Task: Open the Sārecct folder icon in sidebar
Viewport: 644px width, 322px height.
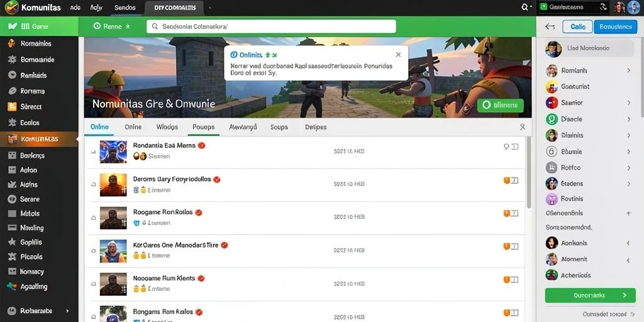Action: (x=13, y=107)
